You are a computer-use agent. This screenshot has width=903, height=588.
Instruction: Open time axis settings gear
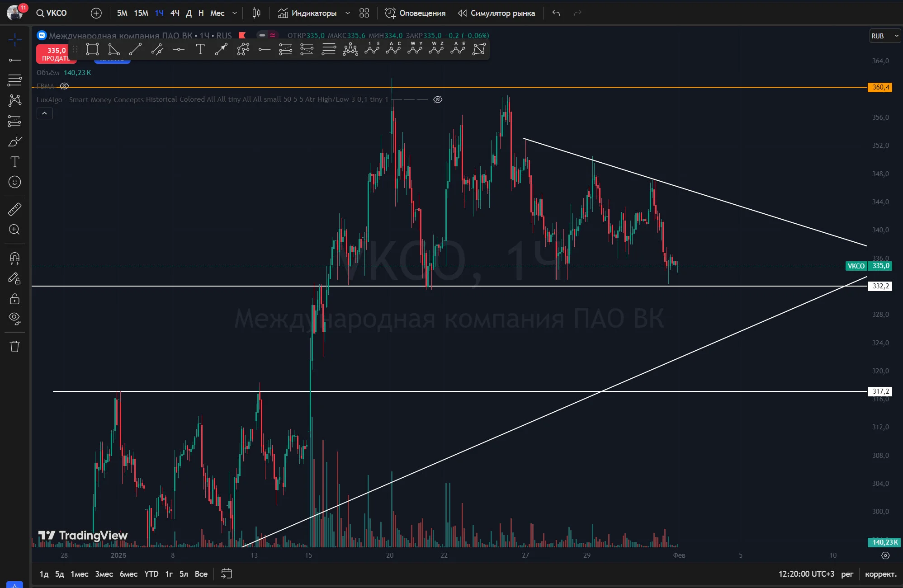[x=885, y=555]
